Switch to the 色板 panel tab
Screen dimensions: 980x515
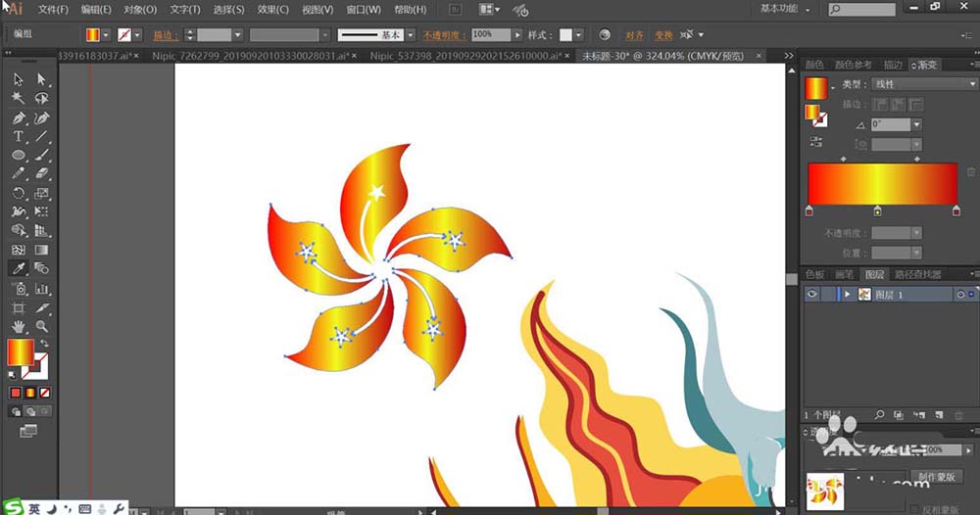pyautogui.click(x=814, y=274)
